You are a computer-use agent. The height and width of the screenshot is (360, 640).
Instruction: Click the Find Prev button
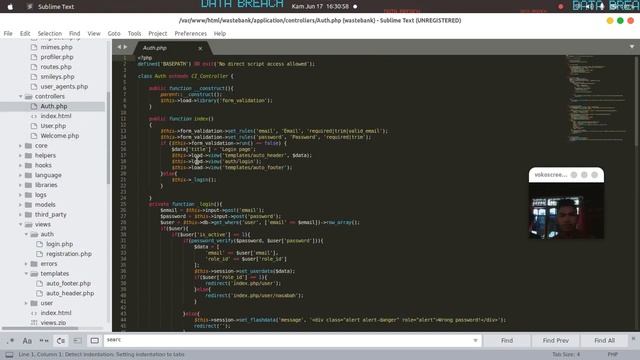(x=556, y=340)
